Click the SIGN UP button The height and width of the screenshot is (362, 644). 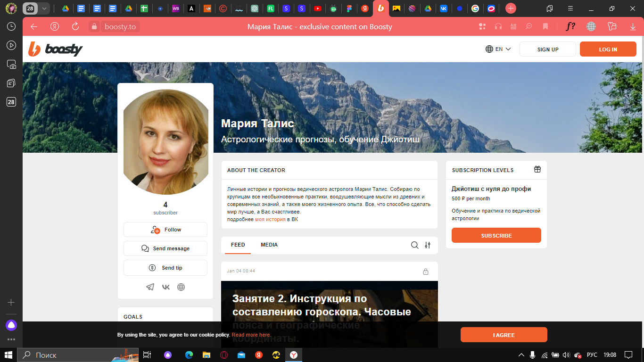pos(548,49)
